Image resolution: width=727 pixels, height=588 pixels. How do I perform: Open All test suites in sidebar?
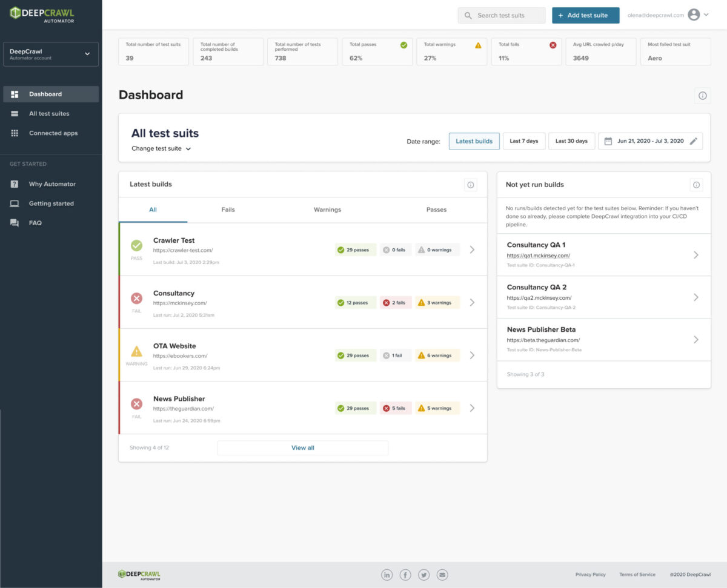coord(51,114)
